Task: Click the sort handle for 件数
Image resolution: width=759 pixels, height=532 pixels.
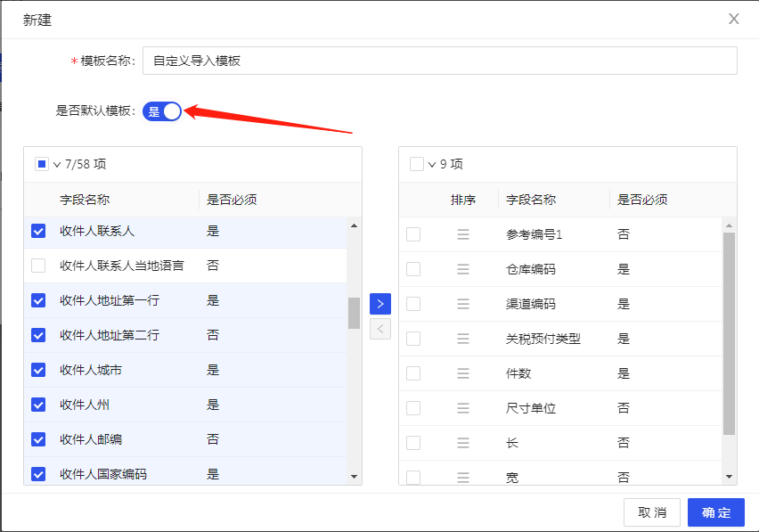Action: [x=463, y=373]
